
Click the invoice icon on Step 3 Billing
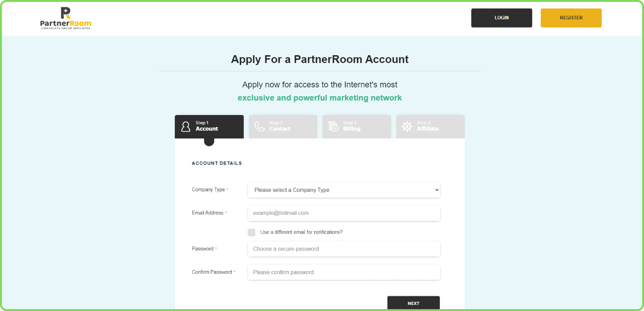tap(333, 126)
